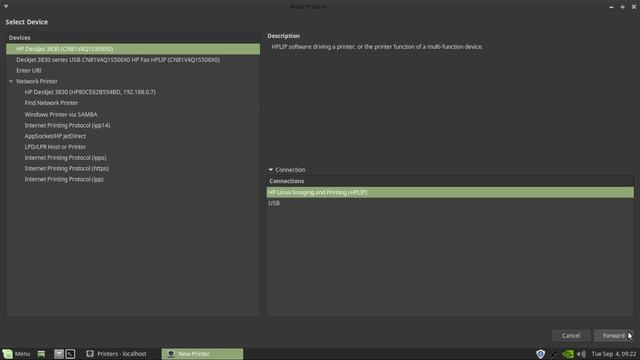Choose HP Linux Imaging and Printing (HPLIP) connection

point(450,192)
